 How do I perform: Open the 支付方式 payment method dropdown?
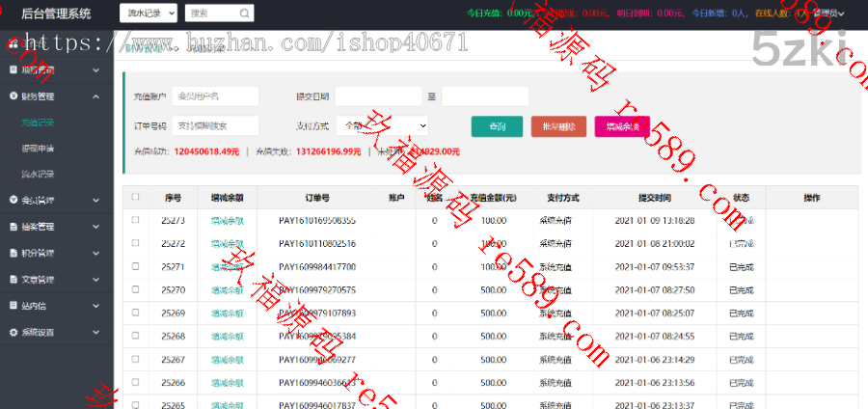click(384, 125)
